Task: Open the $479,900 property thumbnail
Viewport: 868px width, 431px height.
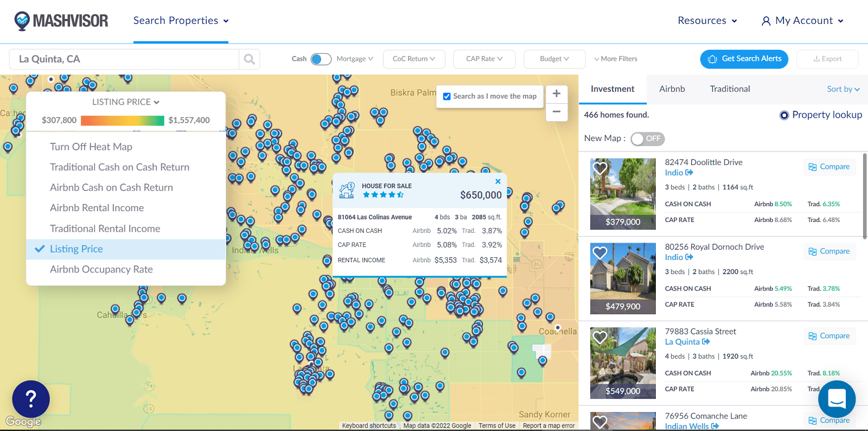Action: (623, 278)
